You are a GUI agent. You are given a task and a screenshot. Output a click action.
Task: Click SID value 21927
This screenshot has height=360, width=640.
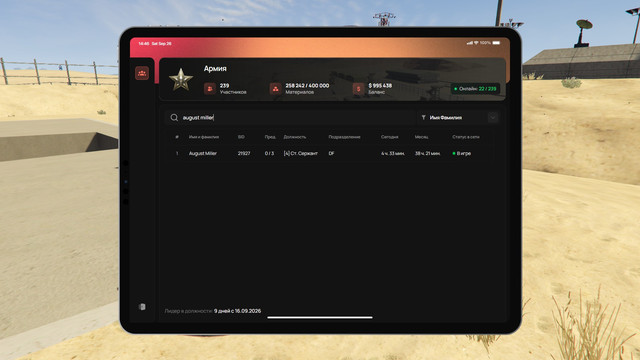point(244,153)
